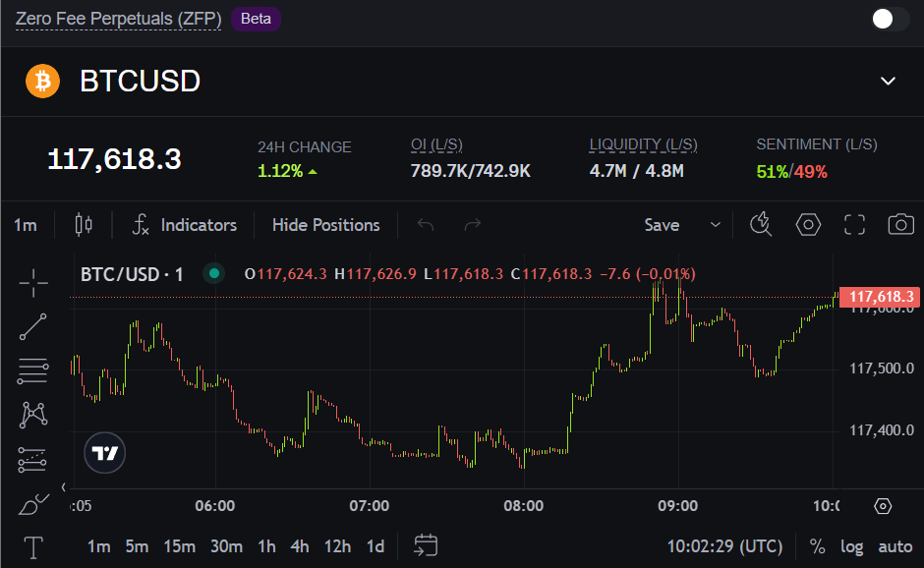Open the Indicators dialog
The image size is (924, 568).
tap(185, 225)
